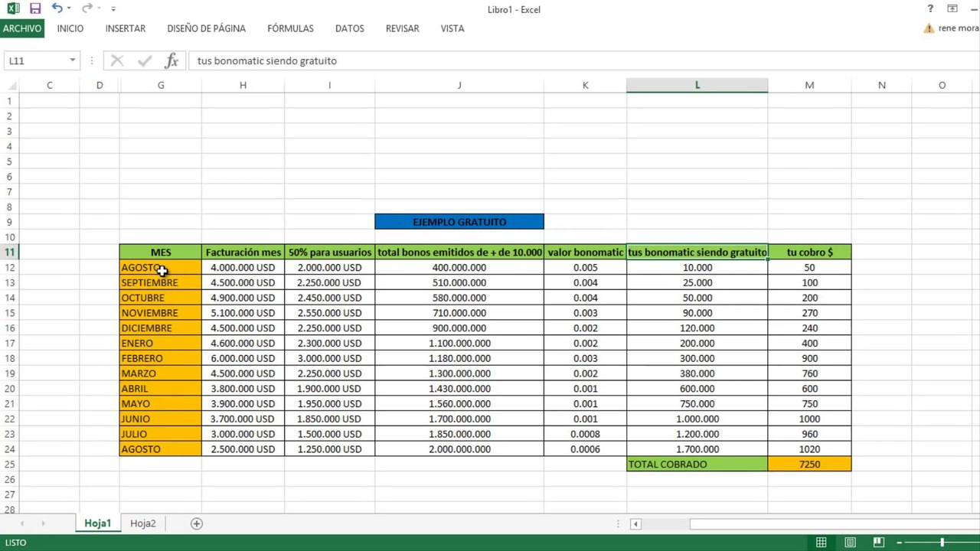Select column J header
980x551 pixels.
[459, 85]
